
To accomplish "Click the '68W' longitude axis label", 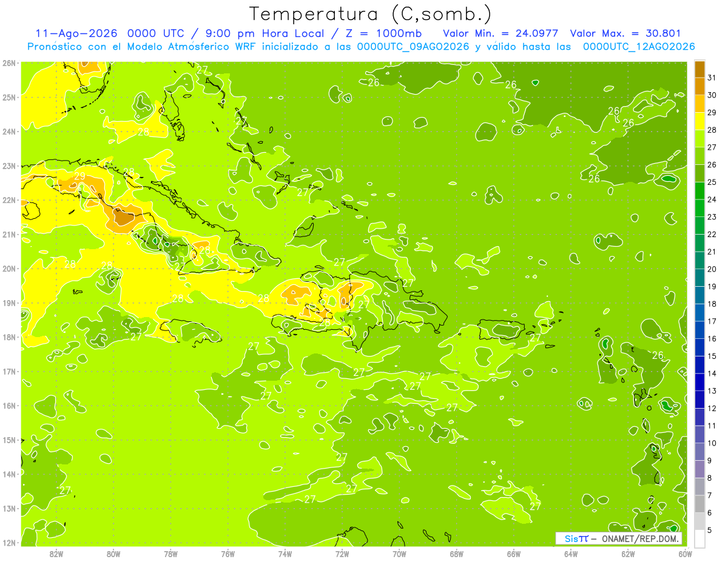I will [457, 554].
